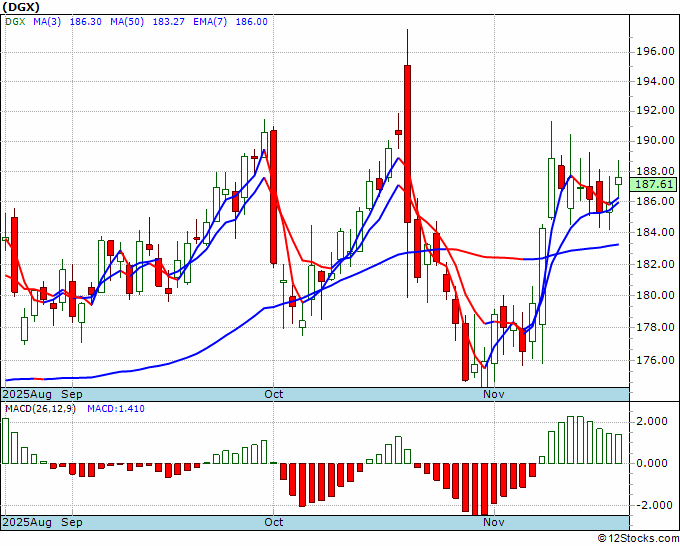Click the 2025Aug label on the MACD axis

27,522
